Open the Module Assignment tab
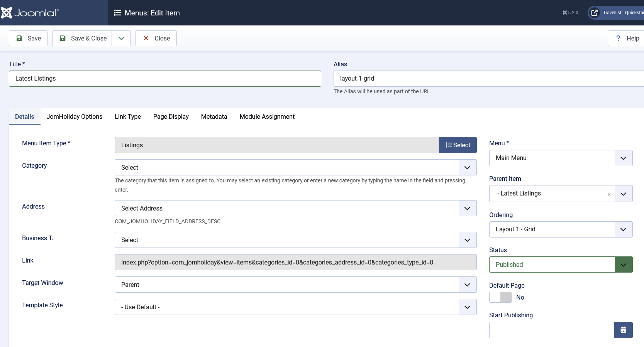644x347 pixels. 267,116
